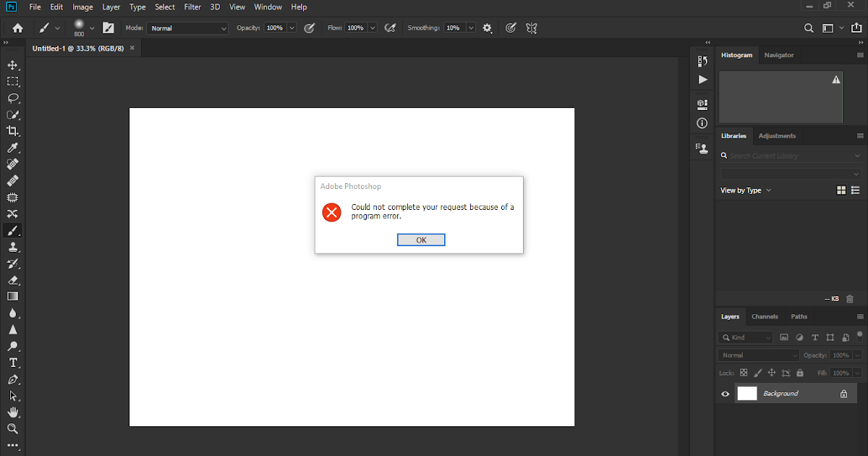Select the History Brush tool
Viewport: 868px width, 456px height.
pyautogui.click(x=12, y=263)
